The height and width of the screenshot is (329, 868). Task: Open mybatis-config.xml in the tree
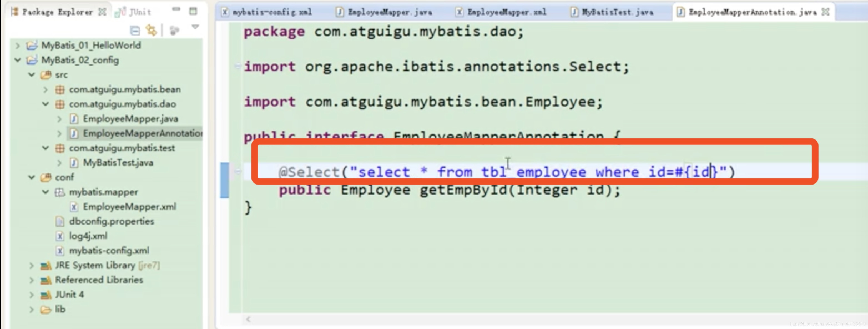click(109, 251)
